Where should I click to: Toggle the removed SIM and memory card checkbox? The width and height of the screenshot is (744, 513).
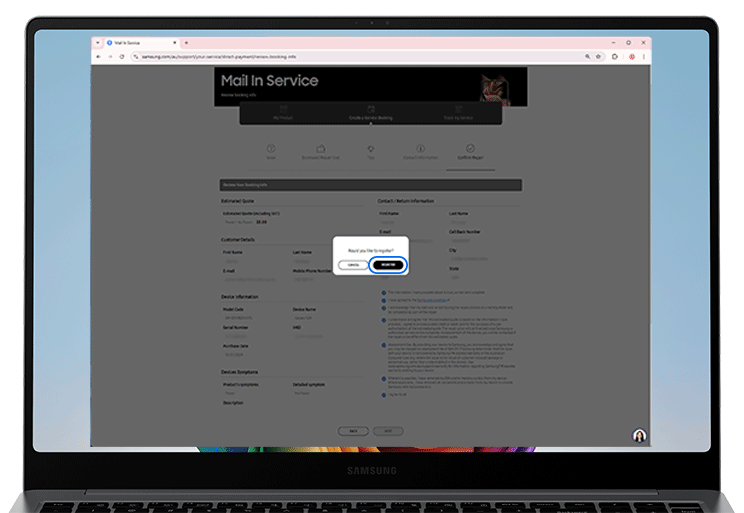(x=384, y=379)
